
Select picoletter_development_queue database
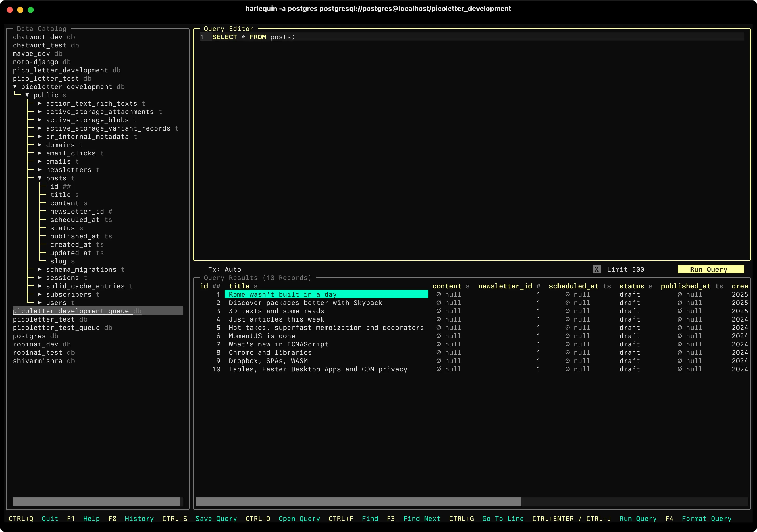[x=71, y=311]
